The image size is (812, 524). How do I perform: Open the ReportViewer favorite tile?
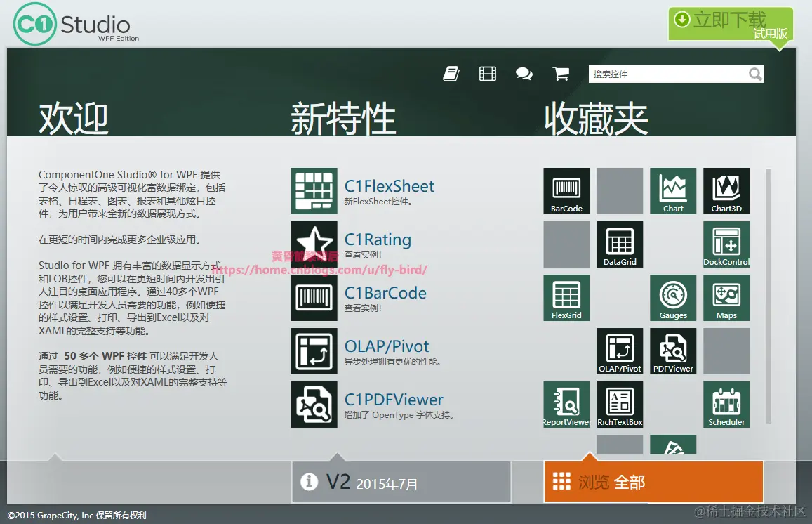pos(566,405)
